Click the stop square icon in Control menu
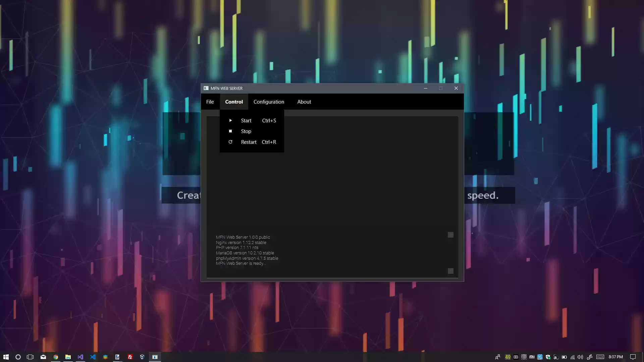644x362 pixels. coord(230,131)
